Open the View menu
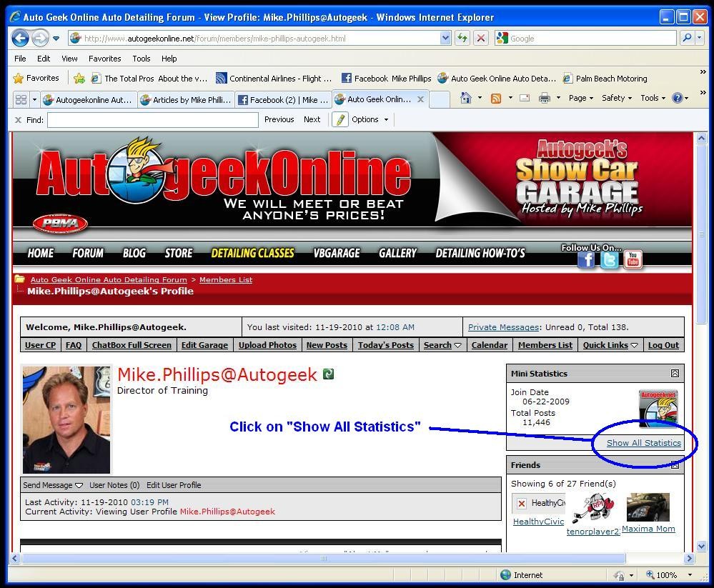Viewport: 714px width, 588px height. [x=69, y=59]
